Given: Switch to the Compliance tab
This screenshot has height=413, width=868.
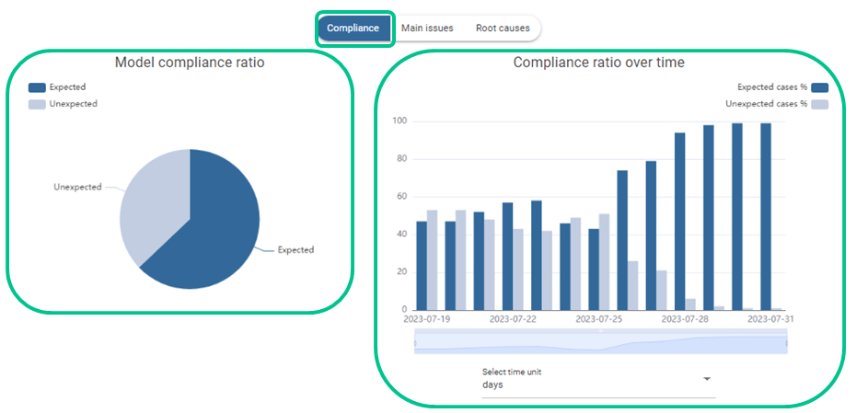Looking at the screenshot, I should click(x=353, y=29).
